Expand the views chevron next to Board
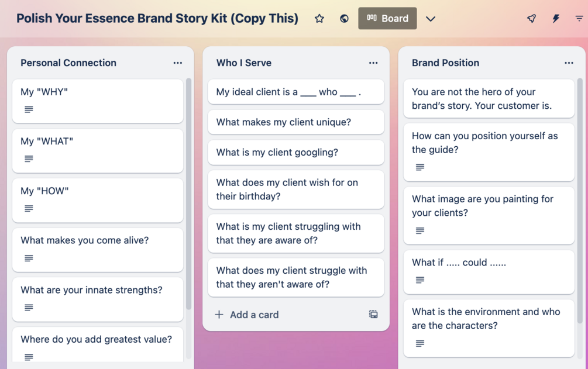Image resolution: width=588 pixels, height=369 pixels. (x=431, y=19)
